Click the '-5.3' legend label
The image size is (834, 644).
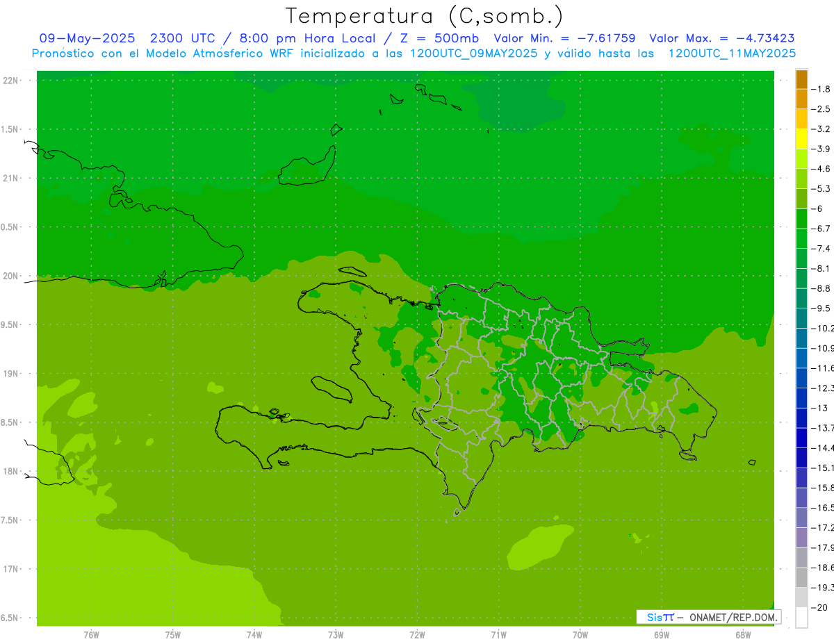click(821, 189)
